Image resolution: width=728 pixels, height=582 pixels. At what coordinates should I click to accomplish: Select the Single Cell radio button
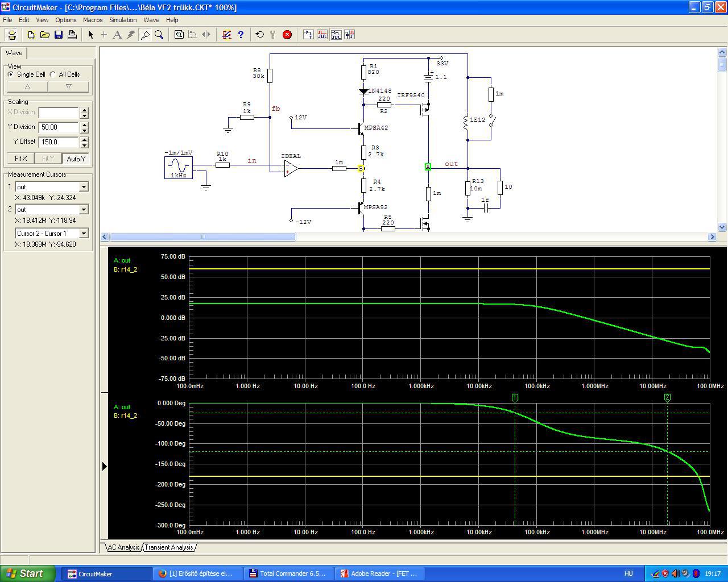click(11, 74)
